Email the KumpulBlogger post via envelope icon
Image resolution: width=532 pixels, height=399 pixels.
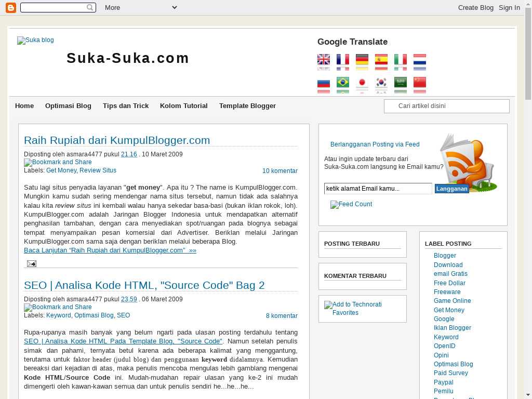31,263
